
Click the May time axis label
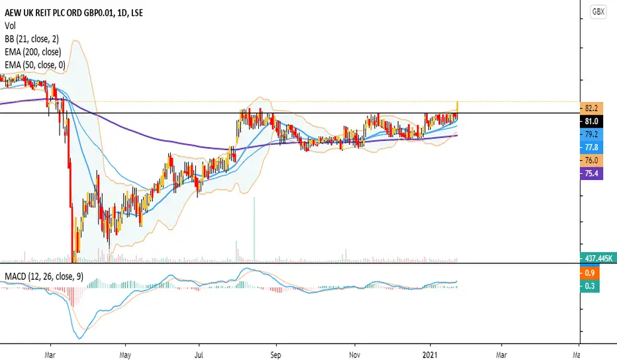tap(124, 355)
